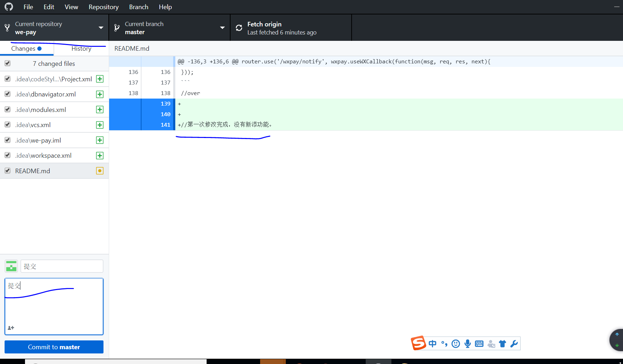Uncheck the modules.xml file checkbox

click(x=7, y=109)
